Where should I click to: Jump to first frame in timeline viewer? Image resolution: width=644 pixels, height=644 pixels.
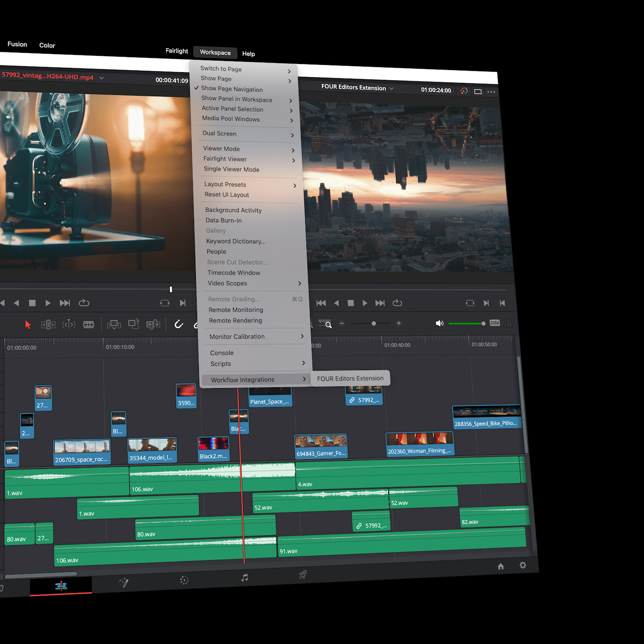click(x=321, y=303)
